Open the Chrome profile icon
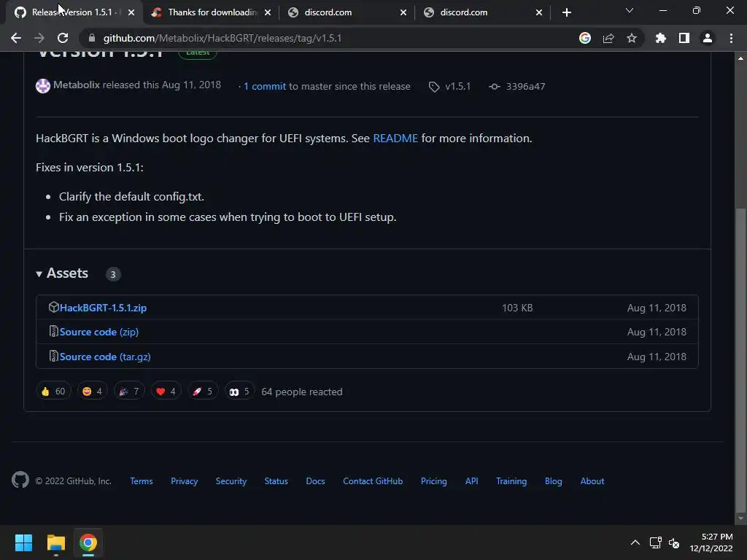747x560 pixels. click(708, 38)
